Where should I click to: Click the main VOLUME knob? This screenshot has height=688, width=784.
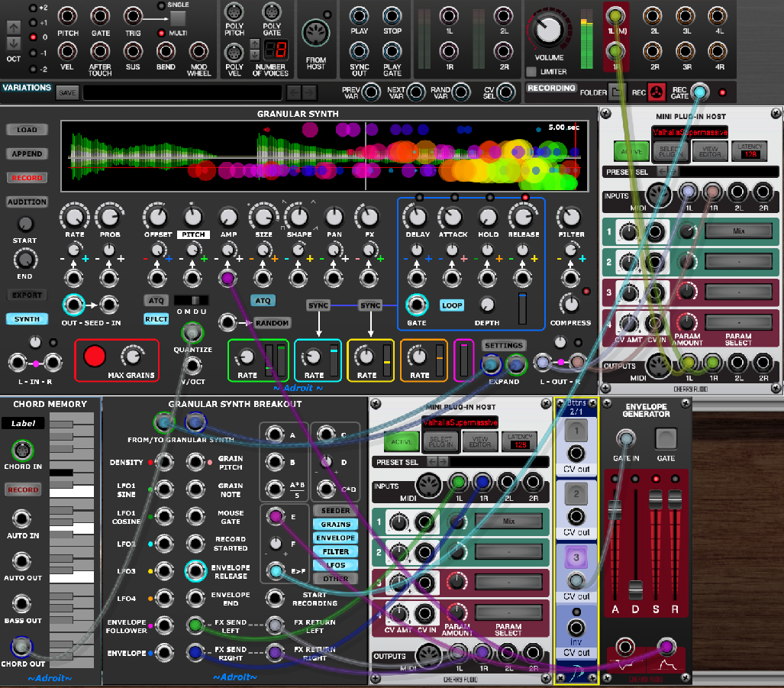[549, 29]
